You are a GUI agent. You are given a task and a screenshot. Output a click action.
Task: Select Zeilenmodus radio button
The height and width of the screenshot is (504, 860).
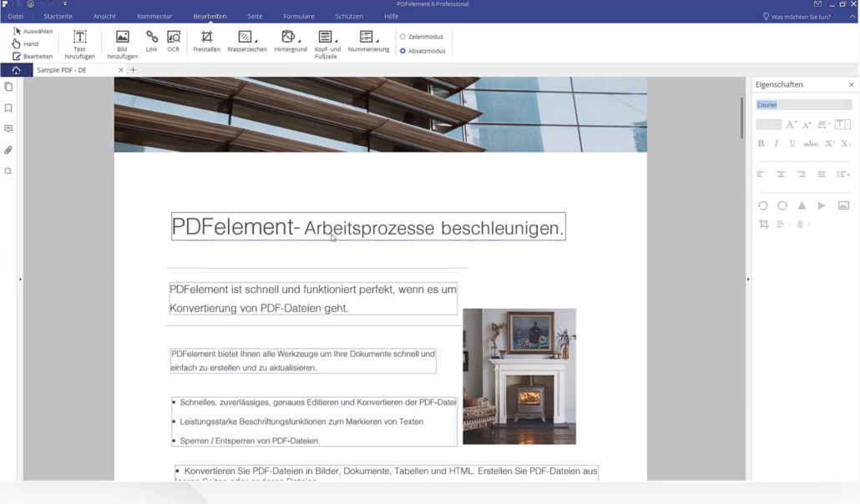point(422,37)
